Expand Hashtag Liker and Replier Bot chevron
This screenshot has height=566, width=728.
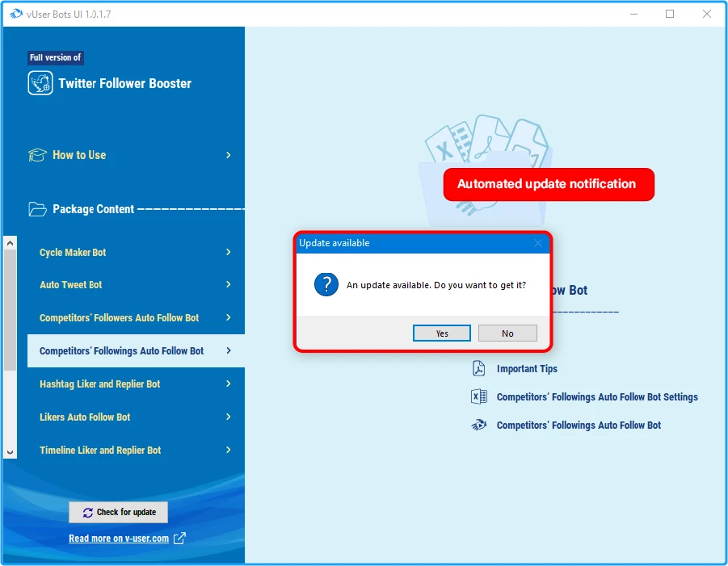[228, 384]
